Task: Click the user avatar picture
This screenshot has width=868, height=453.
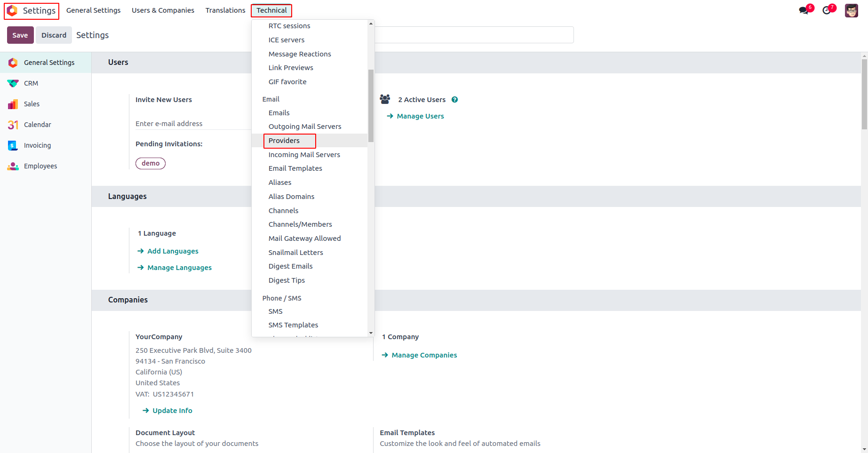Action: click(x=851, y=10)
